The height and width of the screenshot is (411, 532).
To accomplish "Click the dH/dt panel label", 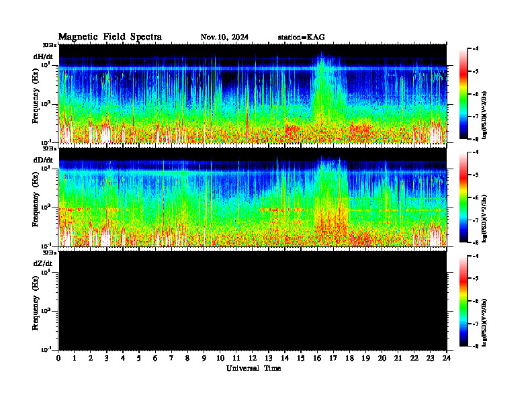I will [43, 56].
